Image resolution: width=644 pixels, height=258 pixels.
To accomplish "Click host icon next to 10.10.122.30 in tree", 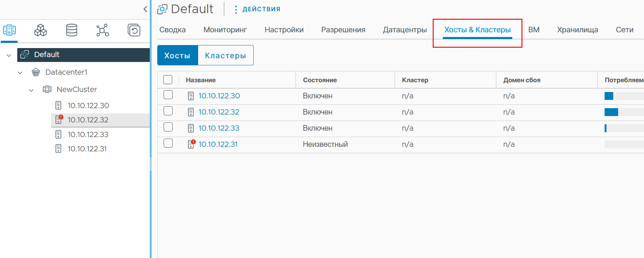I will pyautogui.click(x=58, y=106).
